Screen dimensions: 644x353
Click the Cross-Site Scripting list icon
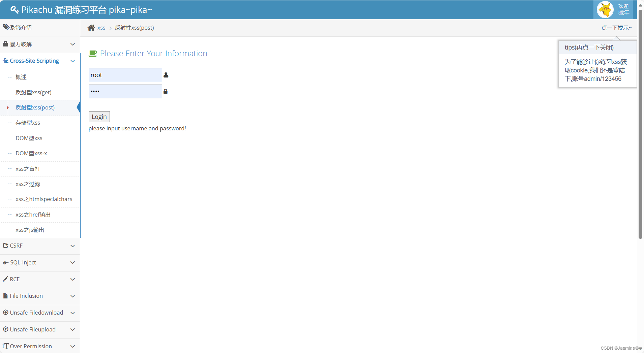5,61
